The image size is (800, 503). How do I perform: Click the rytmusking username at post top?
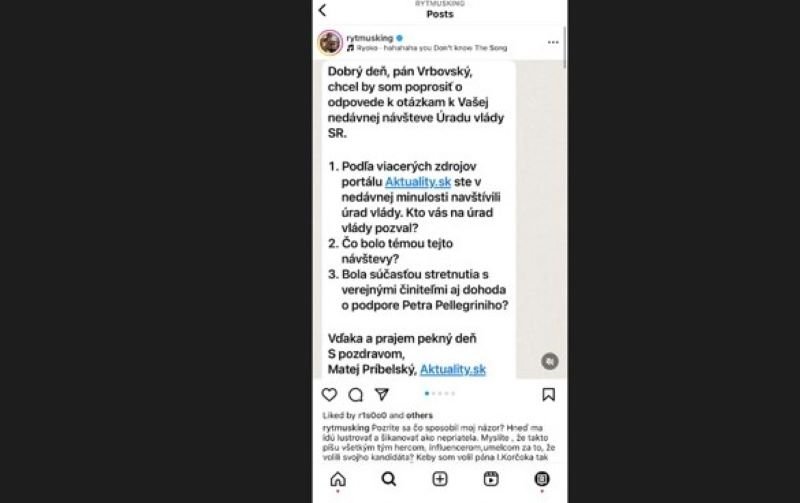tap(370, 38)
